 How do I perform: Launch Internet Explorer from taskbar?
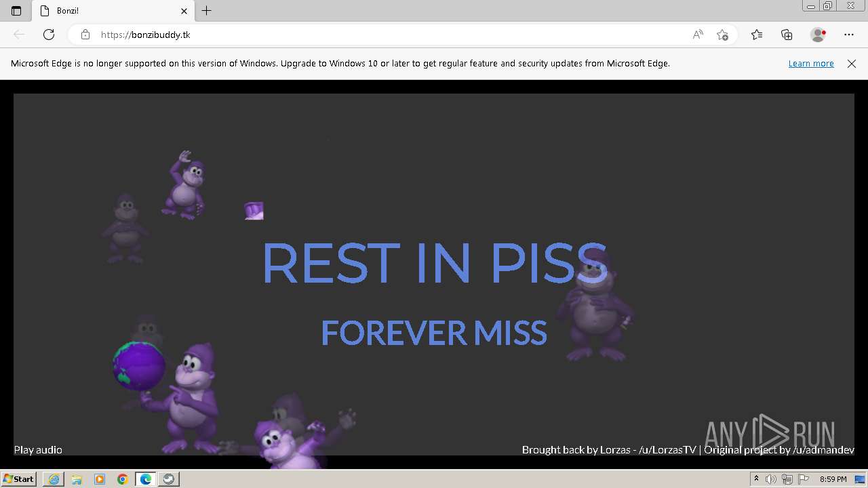point(54,479)
